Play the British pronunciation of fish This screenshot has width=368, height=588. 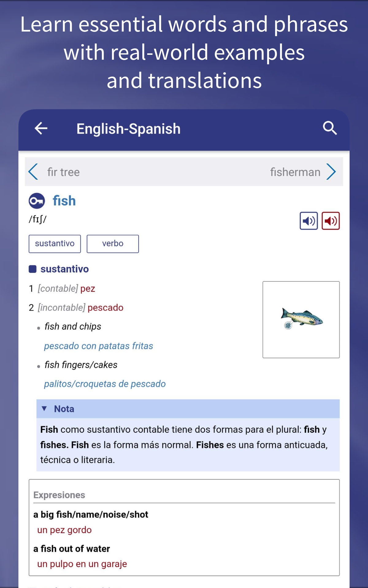[309, 221]
